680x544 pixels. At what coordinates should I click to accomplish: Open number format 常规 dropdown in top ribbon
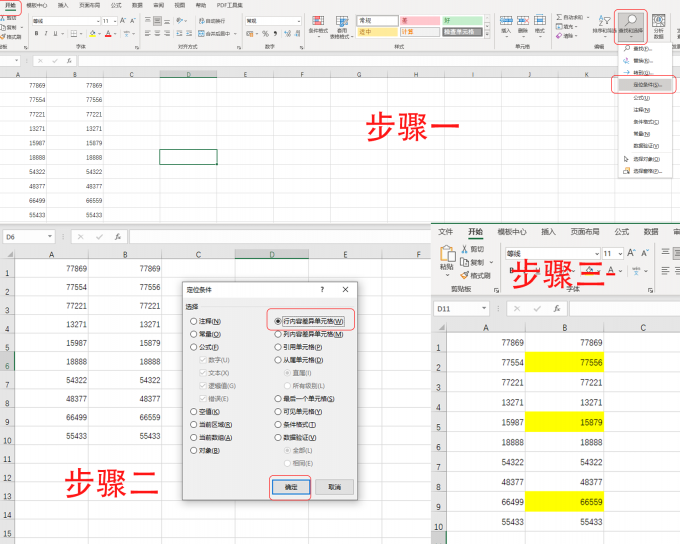coord(299,21)
